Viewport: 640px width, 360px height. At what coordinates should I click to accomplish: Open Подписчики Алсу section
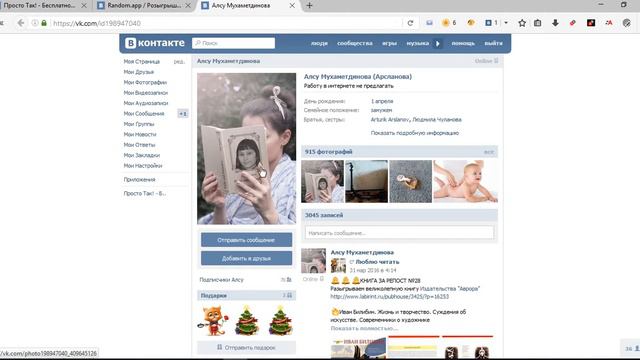(221, 280)
